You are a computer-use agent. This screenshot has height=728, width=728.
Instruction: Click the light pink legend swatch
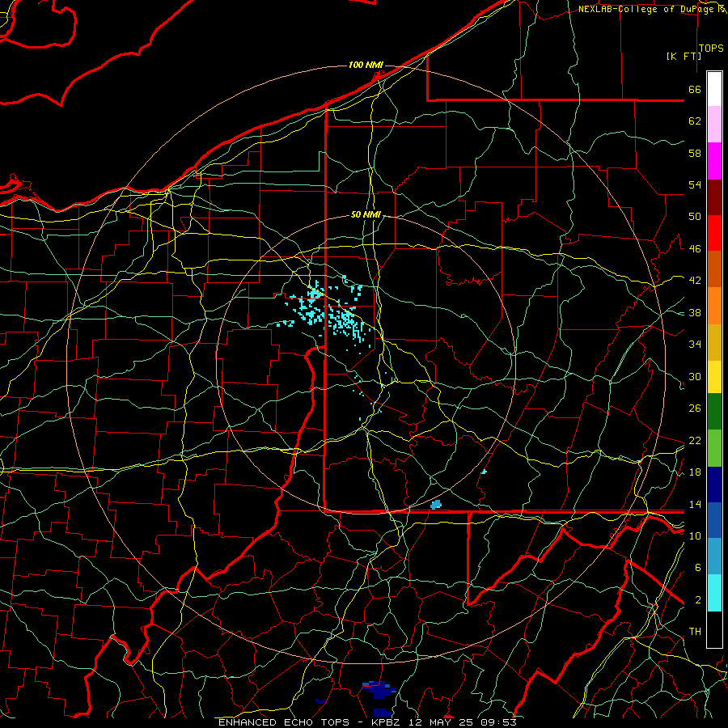714,125
